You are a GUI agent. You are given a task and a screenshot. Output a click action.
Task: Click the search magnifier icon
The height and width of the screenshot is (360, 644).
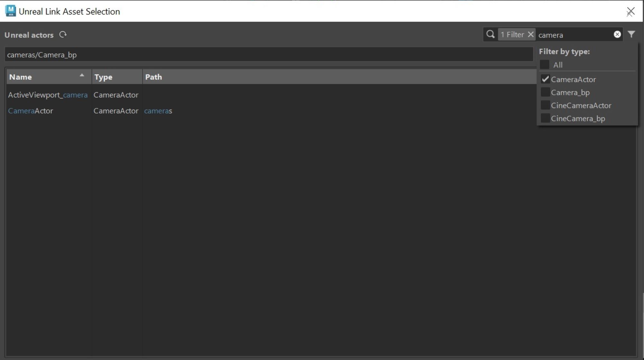click(490, 34)
